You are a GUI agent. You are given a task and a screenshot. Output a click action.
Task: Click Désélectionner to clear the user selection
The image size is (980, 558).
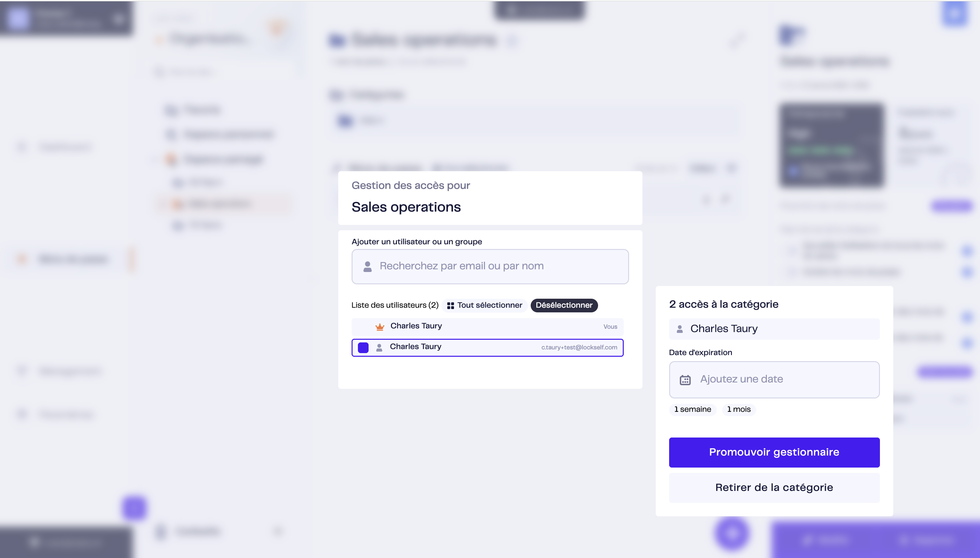point(564,305)
